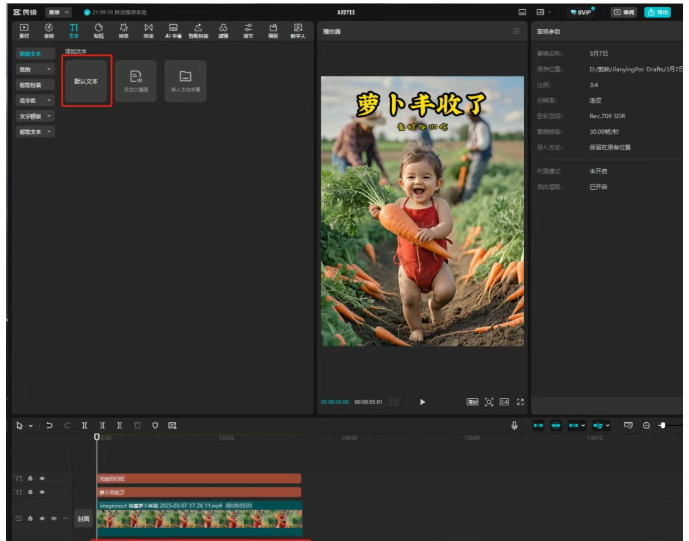
Task: Click the SVIP diamond badge
Action: click(581, 12)
